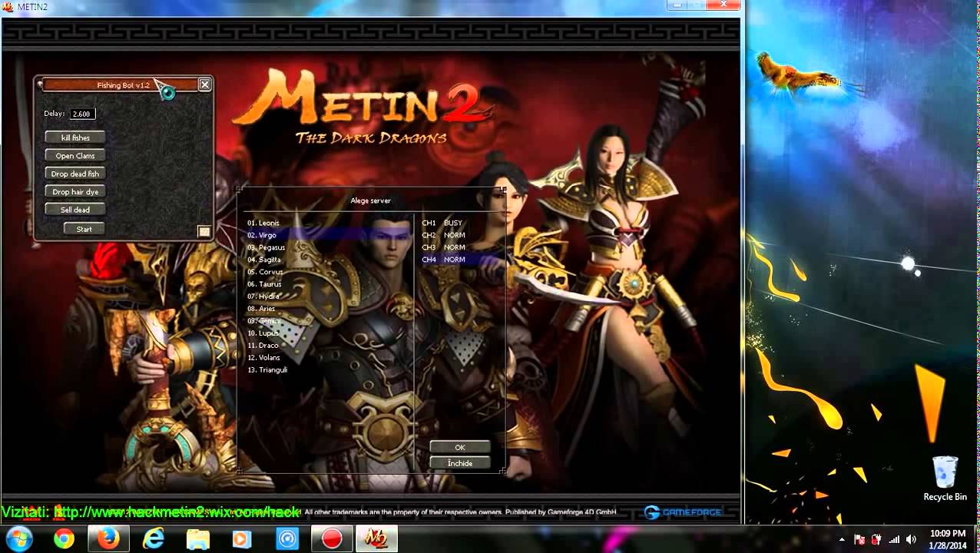
Task: Click the Open Clams button
Action: pyautogui.click(x=75, y=156)
